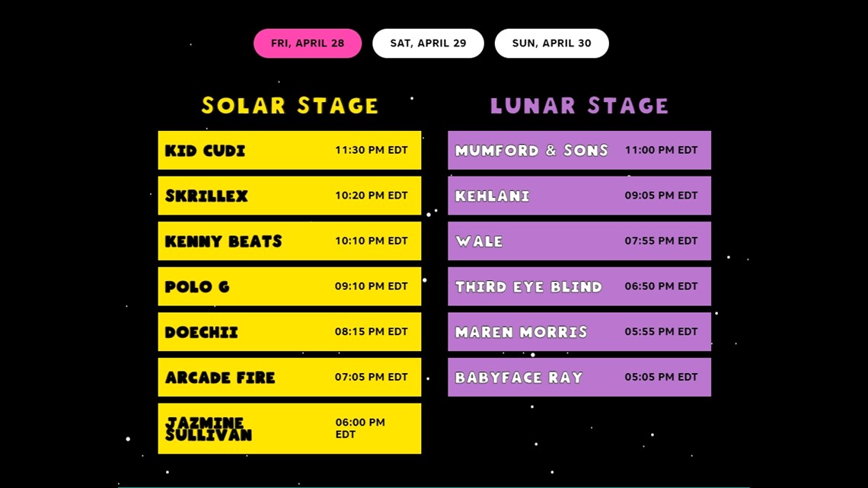Switch to the Sat, April 29 tab
Screen dimensions: 868x488
(428, 43)
